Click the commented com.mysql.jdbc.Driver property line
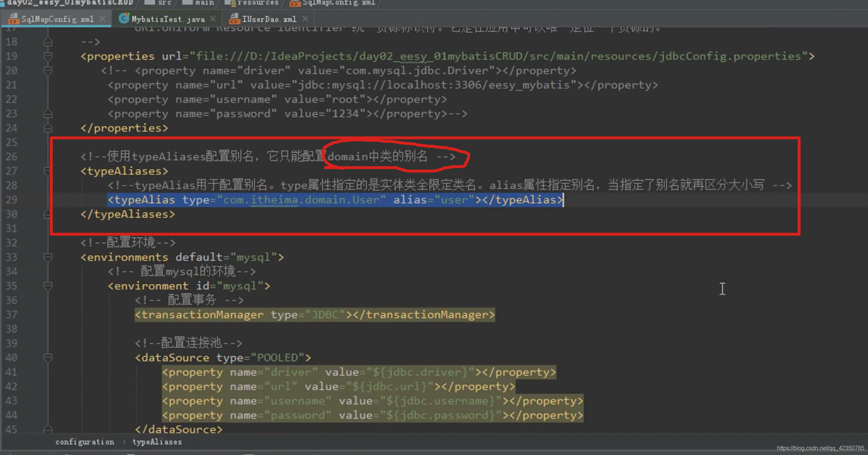The height and width of the screenshot is (455, 868). (339, 71)
